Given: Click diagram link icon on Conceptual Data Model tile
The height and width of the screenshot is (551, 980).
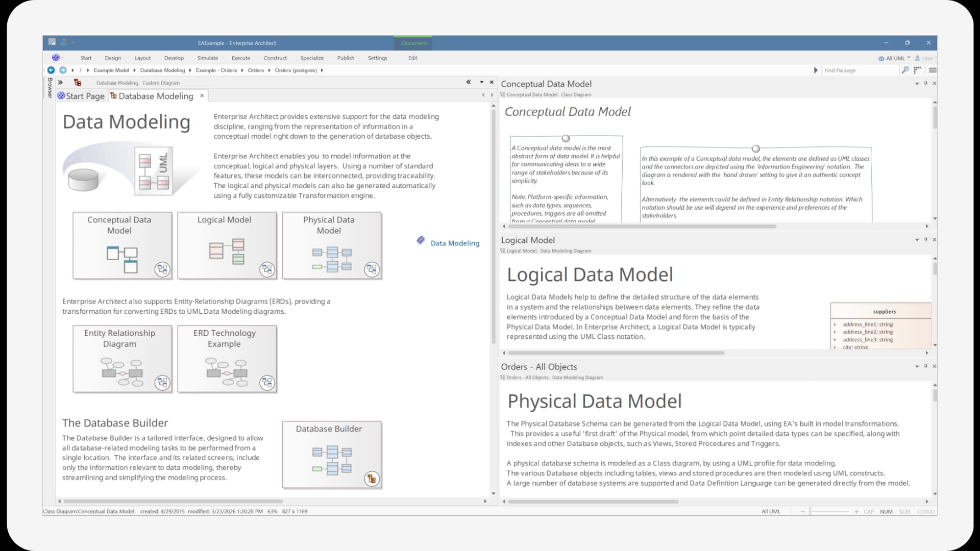Looking at the screenshot, I should point(162,269).
